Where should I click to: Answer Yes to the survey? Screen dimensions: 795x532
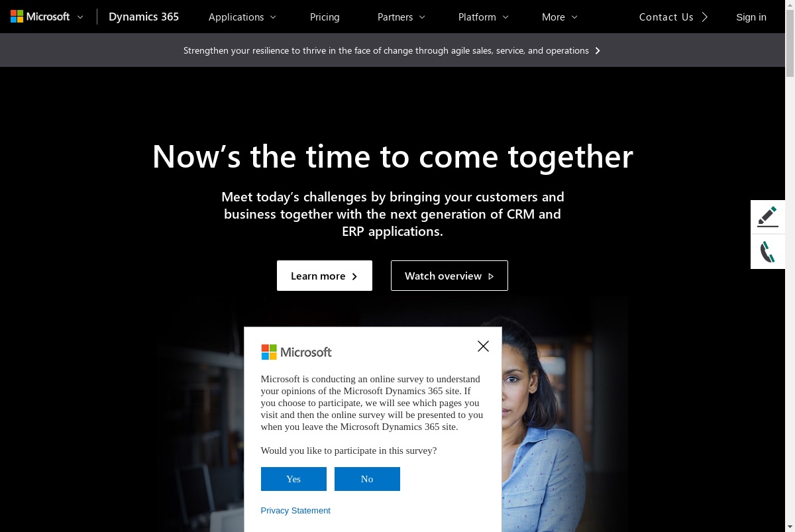click(293, 479)
